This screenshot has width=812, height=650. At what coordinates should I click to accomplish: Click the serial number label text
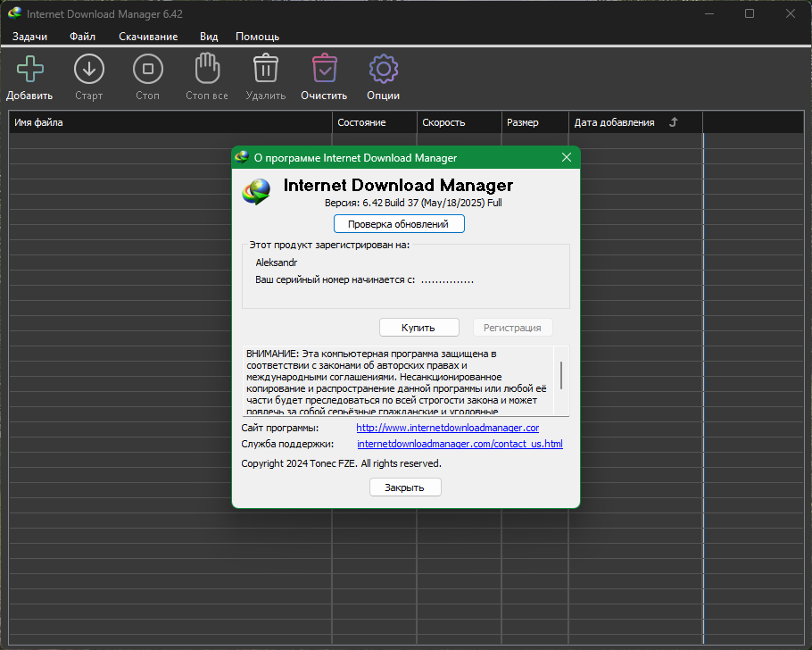pyautogui.click(x=335, y=279)
